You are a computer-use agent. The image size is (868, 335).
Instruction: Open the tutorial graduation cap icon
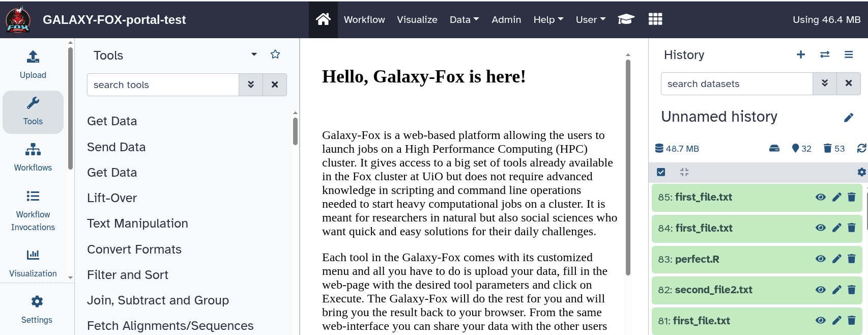coord(626,19)
